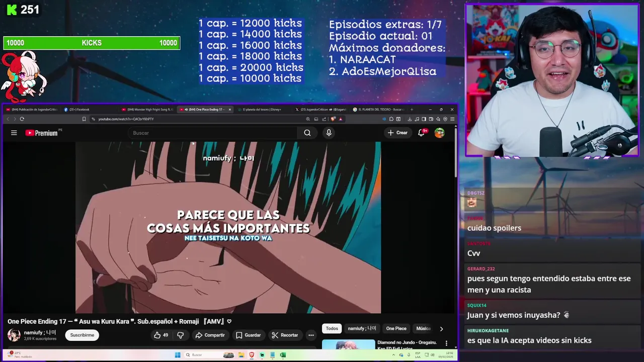Open browser main menu hamburger
Image resolution: width=644 pixels, height=362 pixels.
pyautogui.click(x=452, y=119)
